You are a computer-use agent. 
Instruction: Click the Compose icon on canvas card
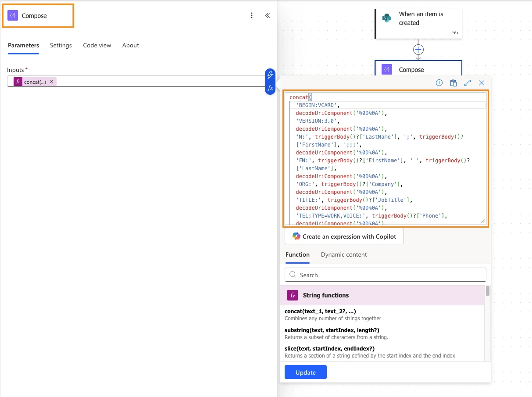(x=387, y=70)
